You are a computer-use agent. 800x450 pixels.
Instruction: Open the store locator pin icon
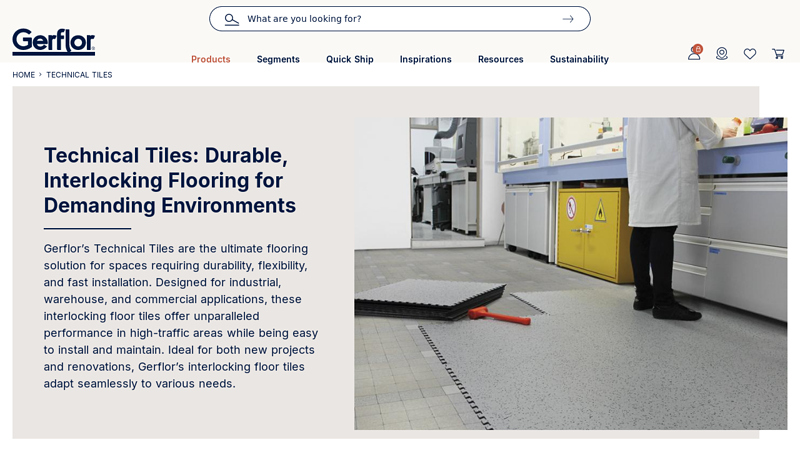coord(721,54)
